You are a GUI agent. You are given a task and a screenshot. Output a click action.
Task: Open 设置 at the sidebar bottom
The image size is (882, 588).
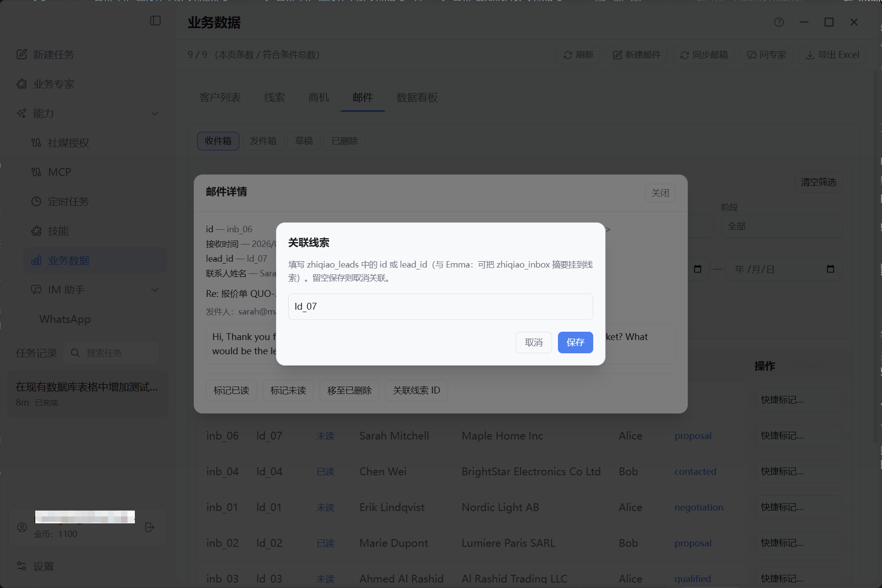click(x=35, y=566)
